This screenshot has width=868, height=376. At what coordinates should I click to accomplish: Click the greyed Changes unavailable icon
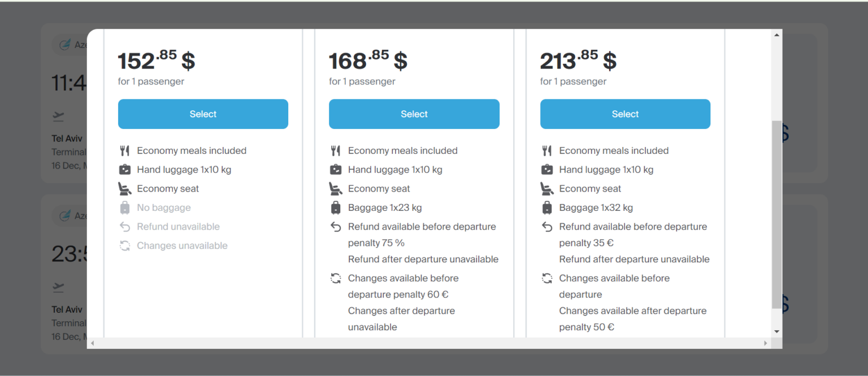125,246
